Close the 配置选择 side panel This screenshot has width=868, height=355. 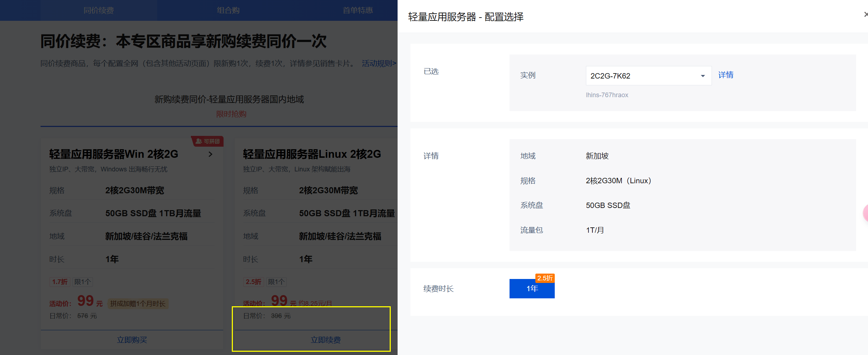click(x=865, y=15)
